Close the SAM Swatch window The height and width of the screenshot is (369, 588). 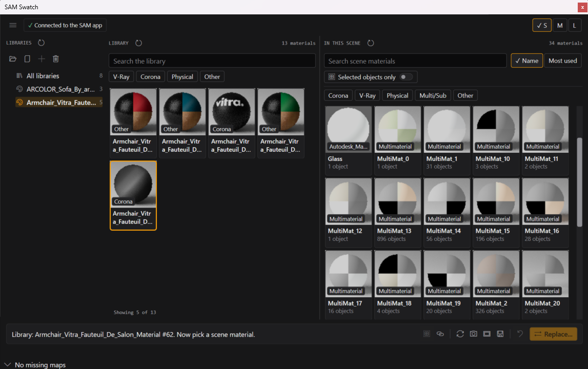pos(582,7)
